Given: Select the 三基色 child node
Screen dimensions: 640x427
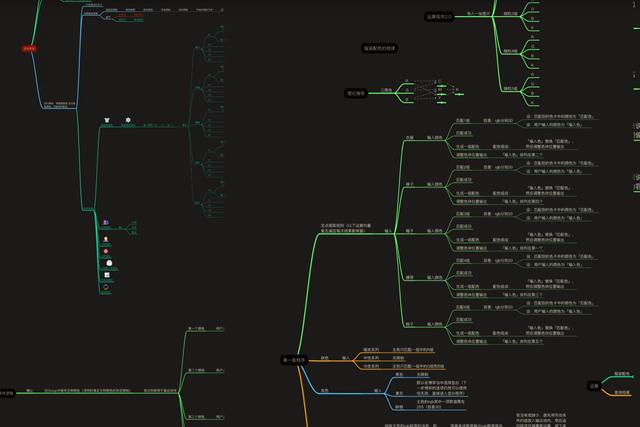Looking at the screenshot, I should 386,91.
